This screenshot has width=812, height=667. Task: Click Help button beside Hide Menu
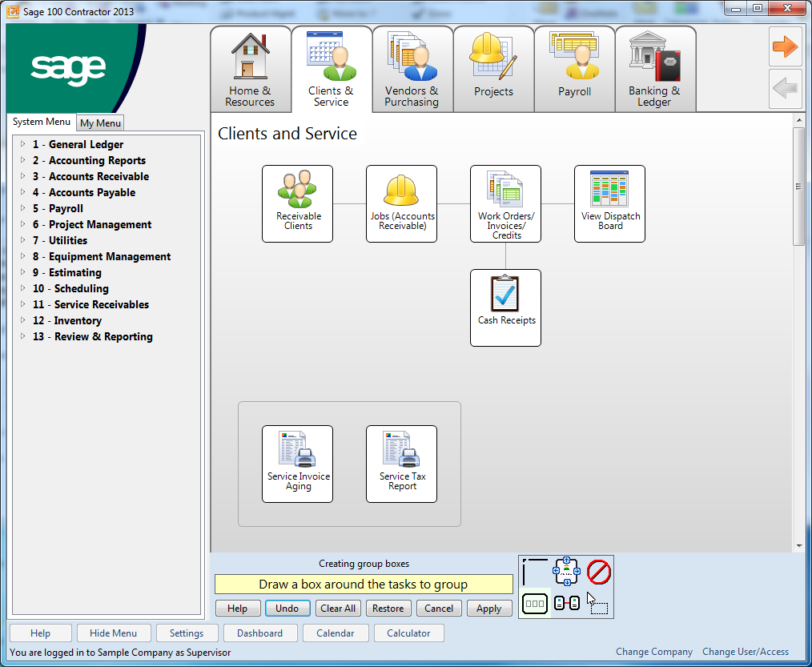point(40,633)
